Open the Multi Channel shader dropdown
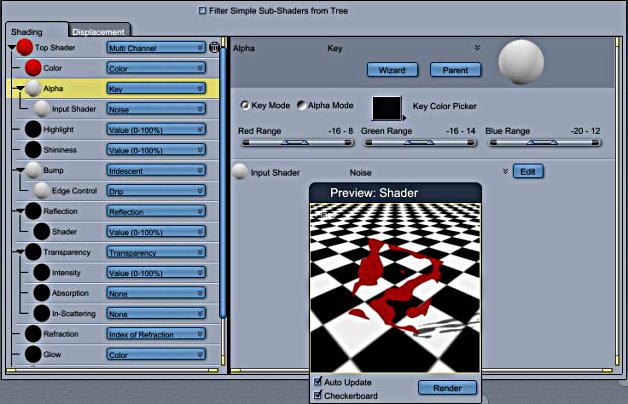 tap(155, 47)
